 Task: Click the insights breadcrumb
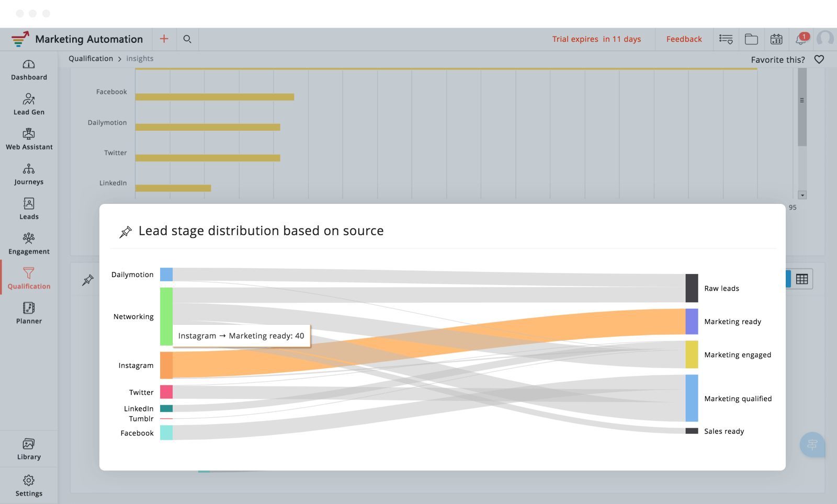point(140,59)
